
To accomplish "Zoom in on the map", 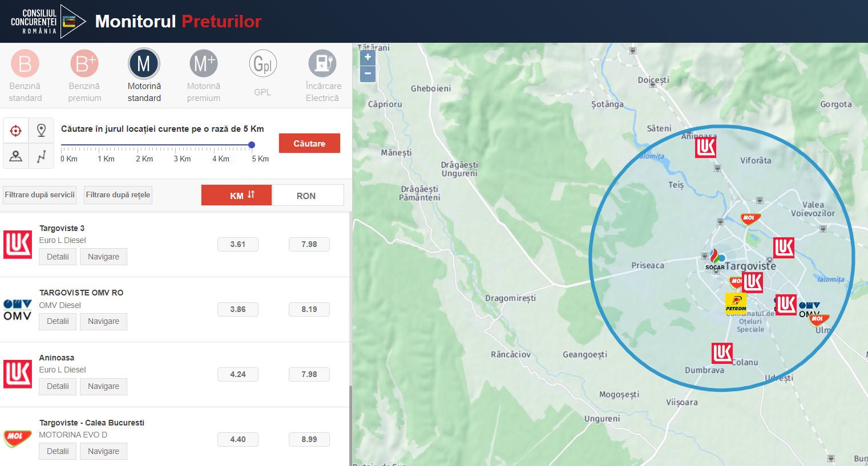I will [x=368, y=57].
